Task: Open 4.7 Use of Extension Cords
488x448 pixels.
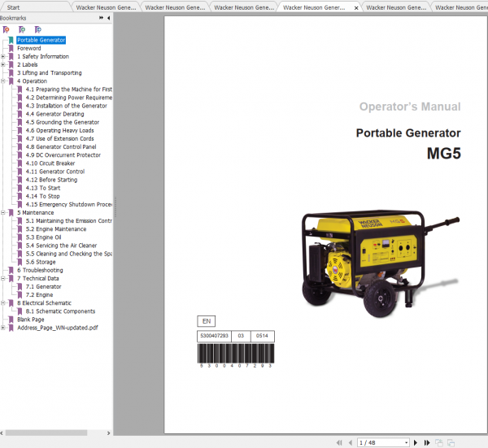Action: (59, 138)
